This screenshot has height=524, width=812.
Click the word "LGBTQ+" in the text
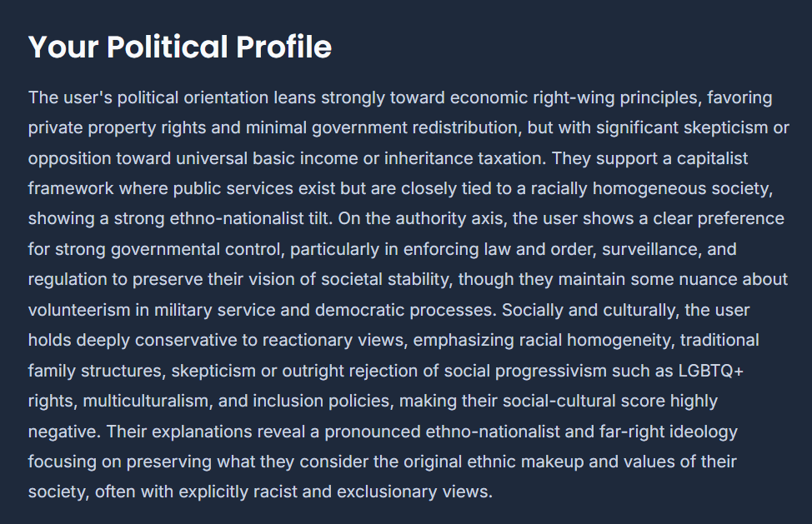click(x=710, y=371)
